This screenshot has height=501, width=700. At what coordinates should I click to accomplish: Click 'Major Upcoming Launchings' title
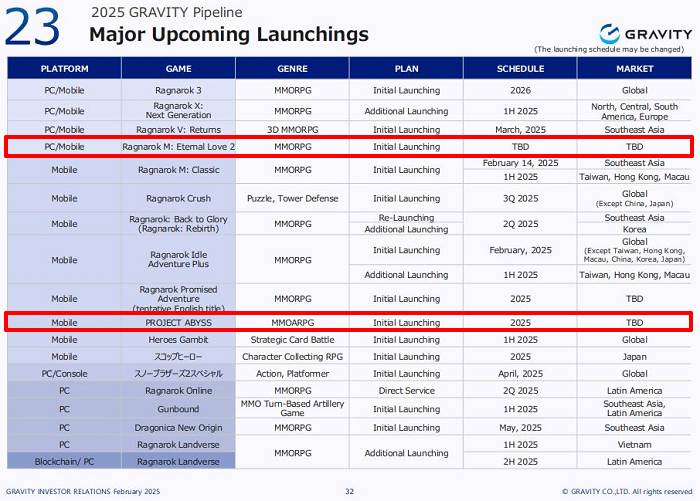(x=229, y=34)
